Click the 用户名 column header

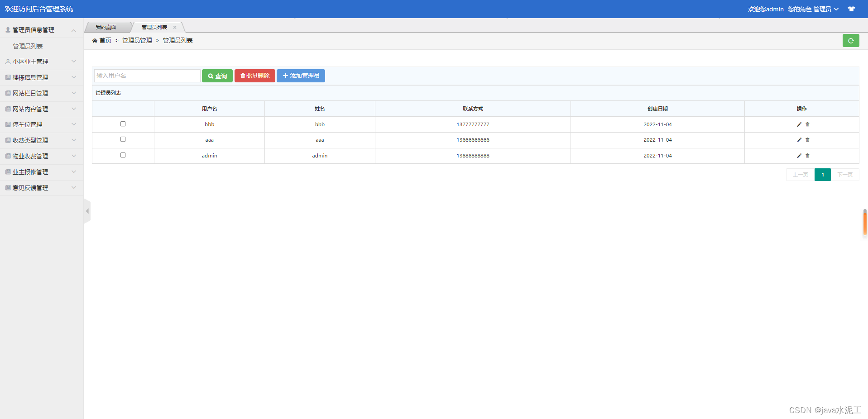pyautogui.click(x=210, y=109)
